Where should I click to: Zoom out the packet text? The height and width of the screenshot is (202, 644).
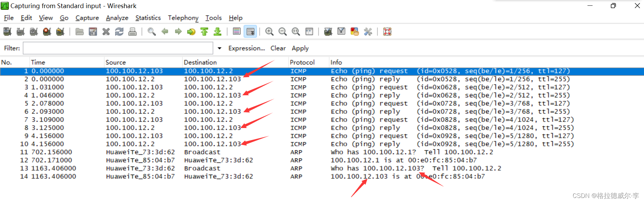click(x=283, y=32)
